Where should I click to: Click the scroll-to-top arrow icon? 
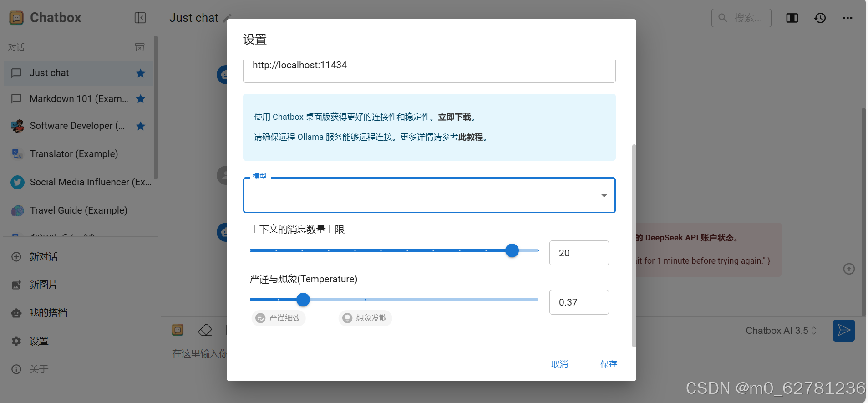849,269
